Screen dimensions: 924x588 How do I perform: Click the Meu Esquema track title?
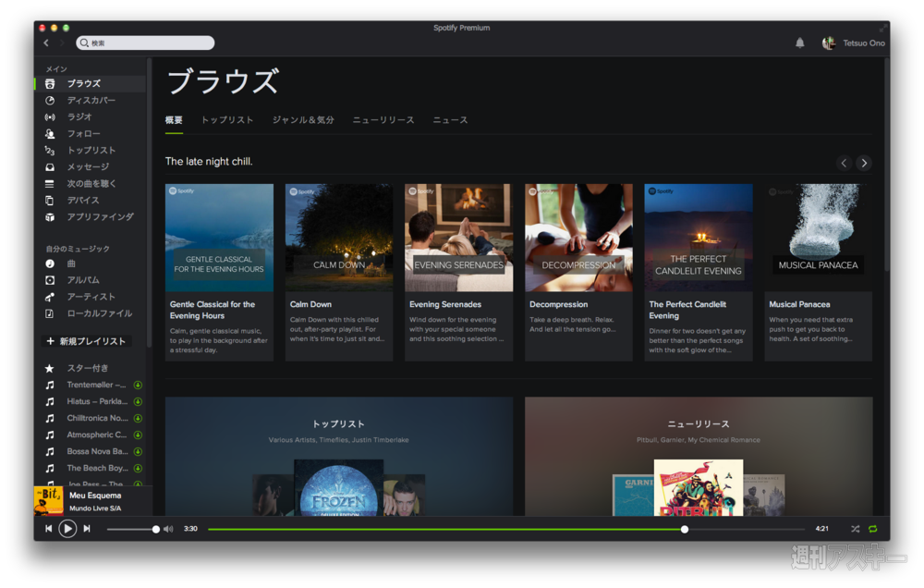95,496
